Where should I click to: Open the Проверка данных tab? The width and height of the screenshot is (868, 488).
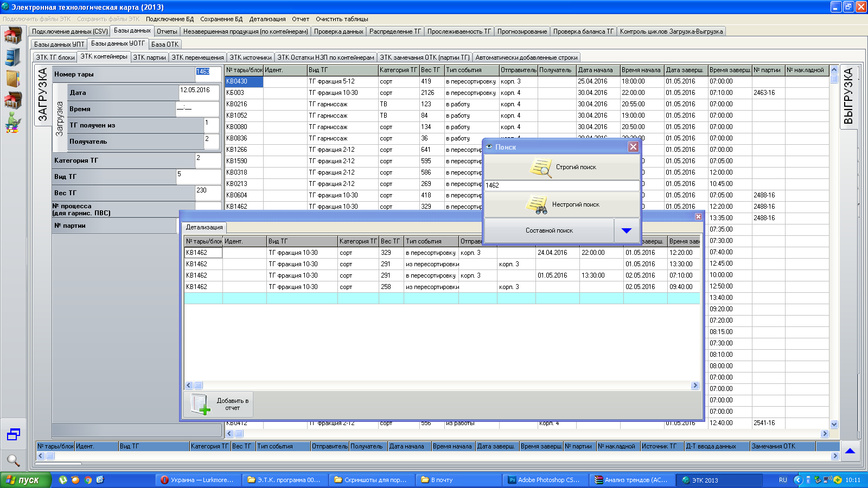tap(339, 31)
